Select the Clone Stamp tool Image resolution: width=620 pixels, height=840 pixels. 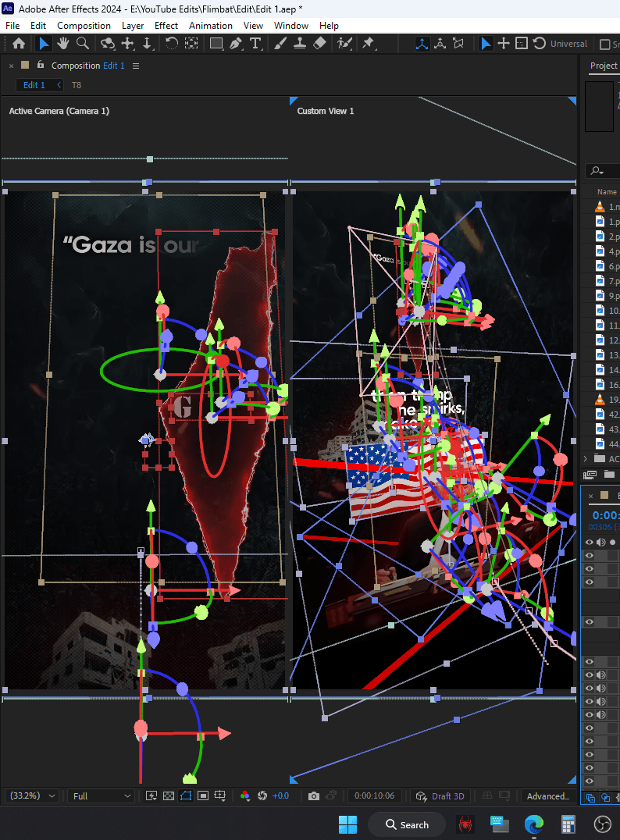[x=300, y=44]
